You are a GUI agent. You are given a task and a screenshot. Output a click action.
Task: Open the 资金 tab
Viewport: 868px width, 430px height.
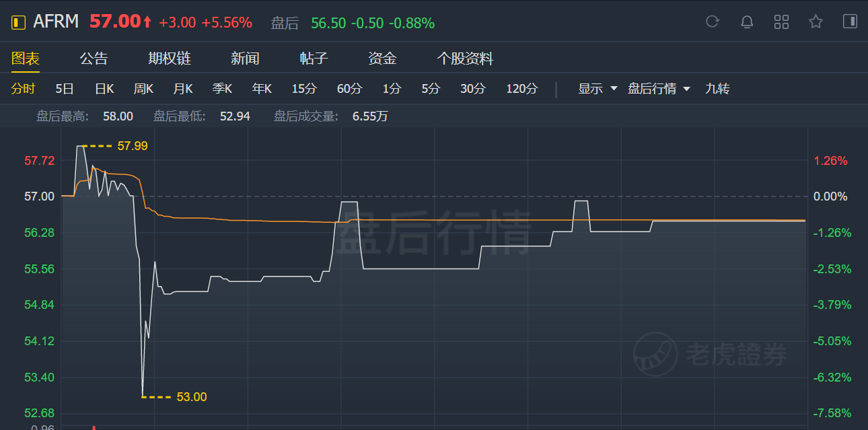pyautogui.click(x=382, y=59)
